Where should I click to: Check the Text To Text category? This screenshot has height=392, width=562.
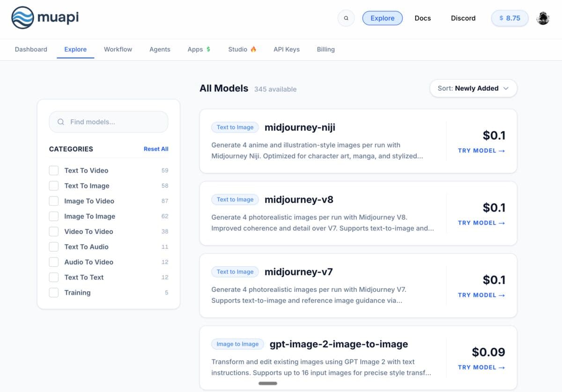(x=54, y=277)
